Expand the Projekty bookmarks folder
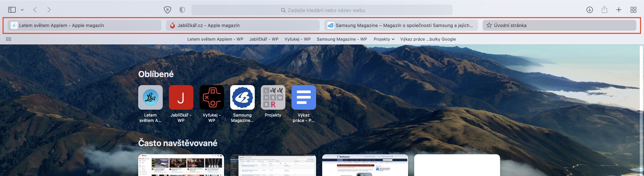This screenshot has width=644, height=176. pyautogui.click(x=384, y=39)
